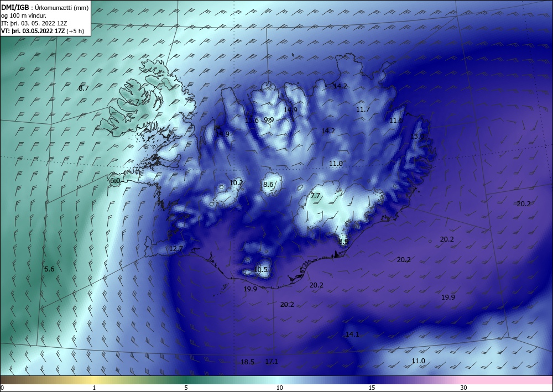
Task: Click the 9.9 value in north Iceland
Action: click(269, 120)
